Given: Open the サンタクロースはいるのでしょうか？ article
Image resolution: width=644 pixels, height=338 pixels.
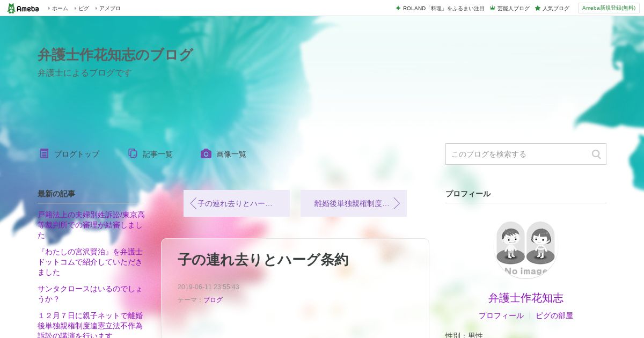Looking at the screenshot, I should (x=91, y=294).
